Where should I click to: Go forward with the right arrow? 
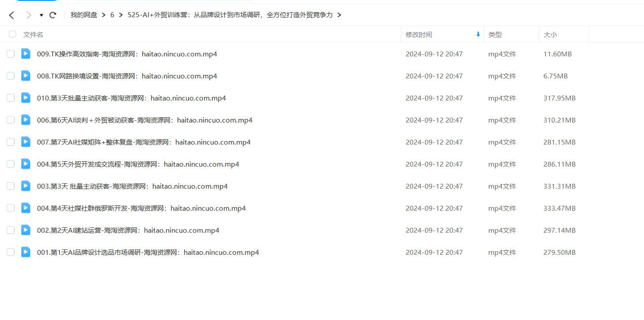coord(29,15)
